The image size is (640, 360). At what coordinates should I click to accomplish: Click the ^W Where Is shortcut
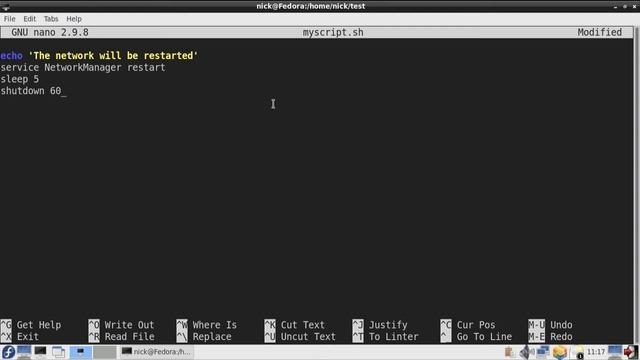point(207,325)
